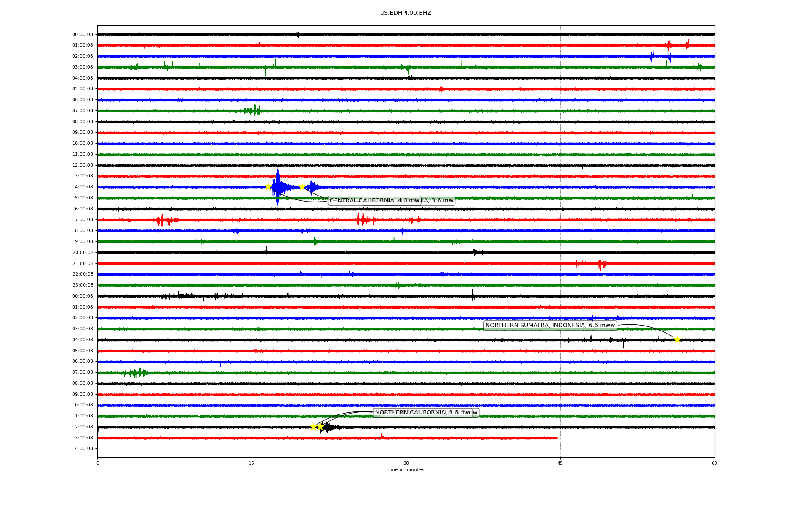Click the 17:00:08 row time label
The width and height of the screenshot is (812, 508).
82,219
